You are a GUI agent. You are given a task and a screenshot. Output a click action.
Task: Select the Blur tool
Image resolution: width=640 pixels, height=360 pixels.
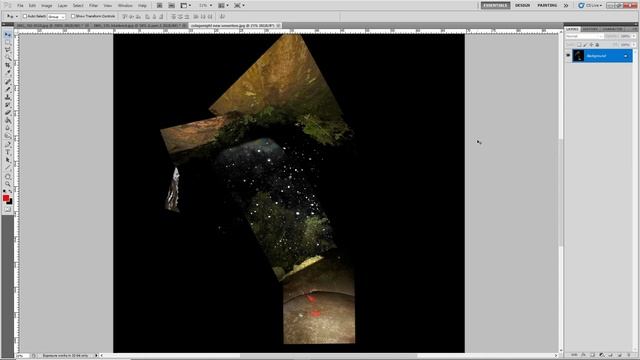(x=8, y=128)
